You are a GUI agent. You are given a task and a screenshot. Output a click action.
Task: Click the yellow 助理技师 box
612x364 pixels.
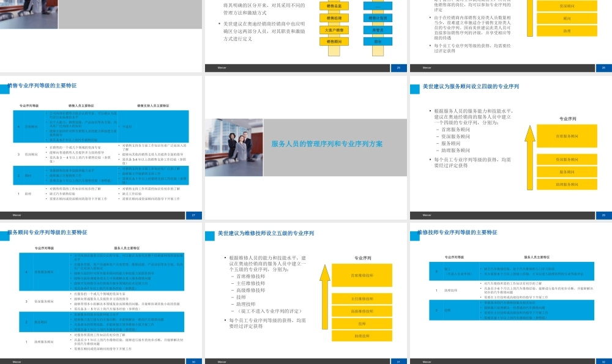(362, 336)
